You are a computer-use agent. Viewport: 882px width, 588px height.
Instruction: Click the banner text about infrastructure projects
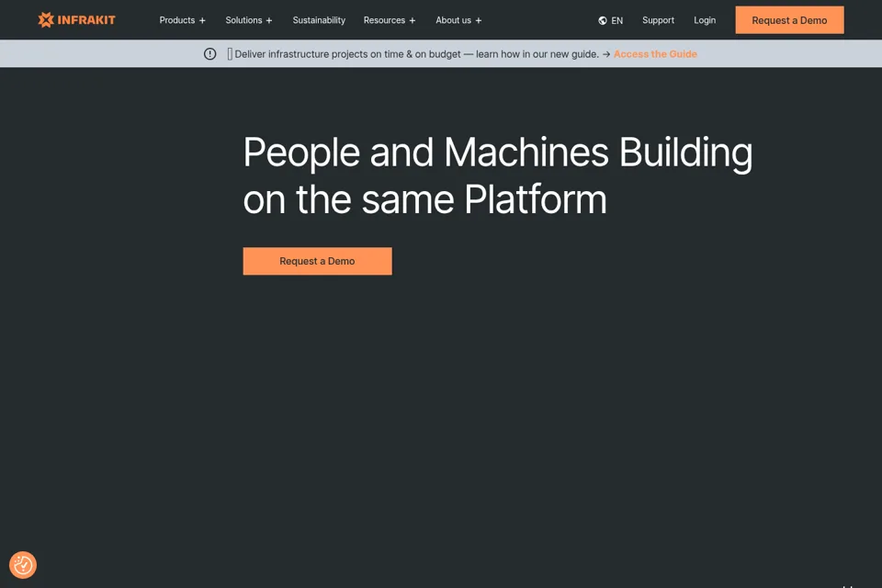point(416,54)
